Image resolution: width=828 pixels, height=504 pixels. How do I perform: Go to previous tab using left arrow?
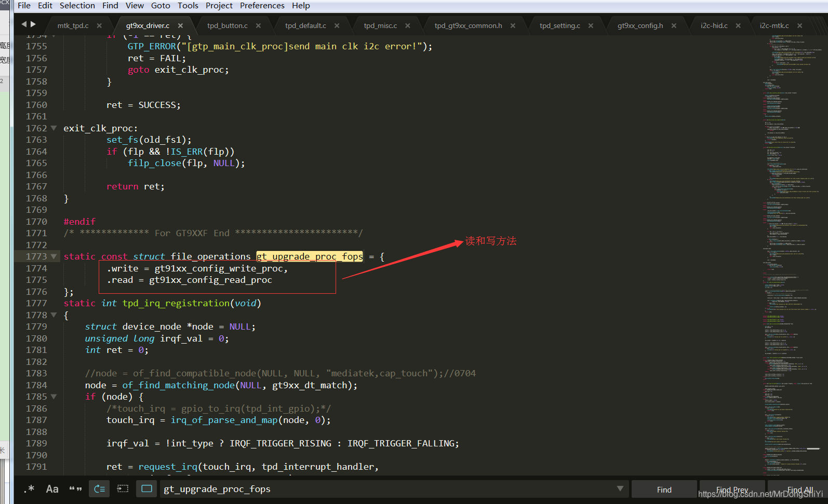point(24,24)
